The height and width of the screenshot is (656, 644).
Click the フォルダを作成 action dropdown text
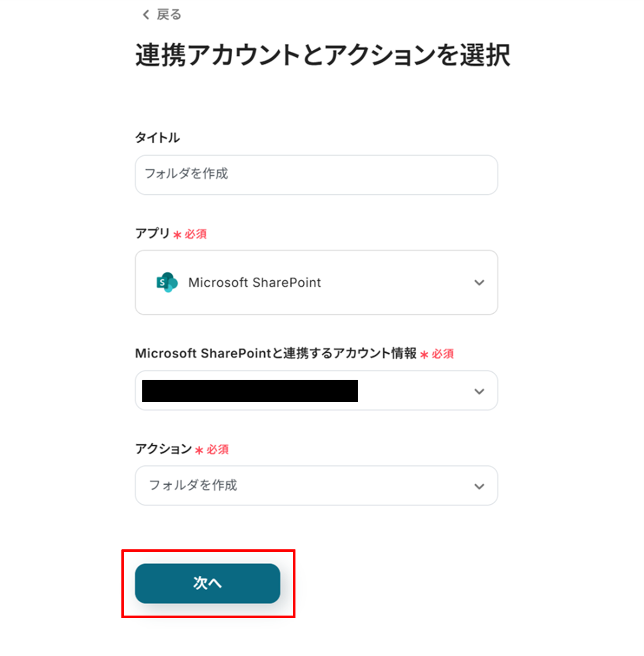[x=193, y=485]
